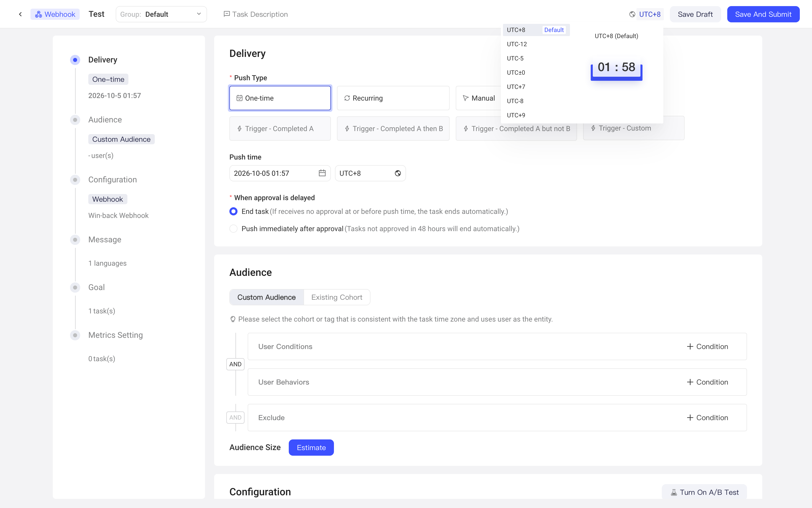Click plus icon in User Behaviors row

coord(690,382)
